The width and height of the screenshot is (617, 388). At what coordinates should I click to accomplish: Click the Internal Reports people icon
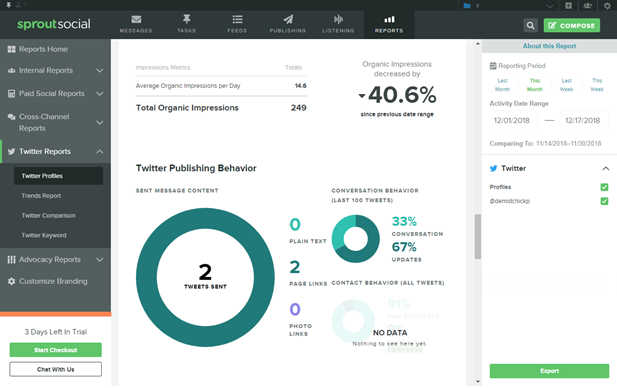11,71
